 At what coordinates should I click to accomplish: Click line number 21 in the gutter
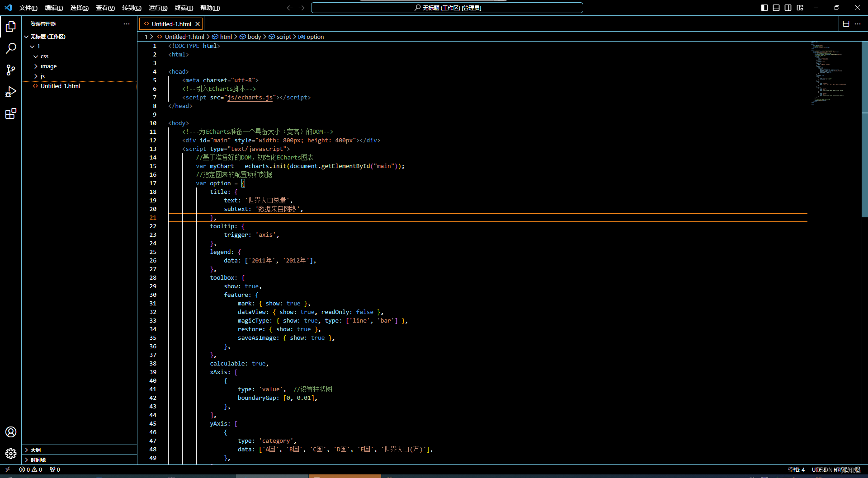[153, 217]
